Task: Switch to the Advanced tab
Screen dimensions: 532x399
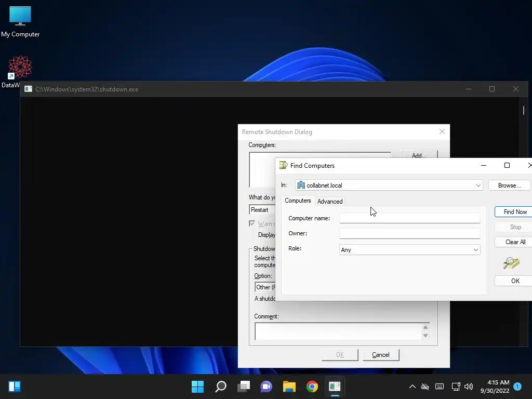Action: click(330, 201)
